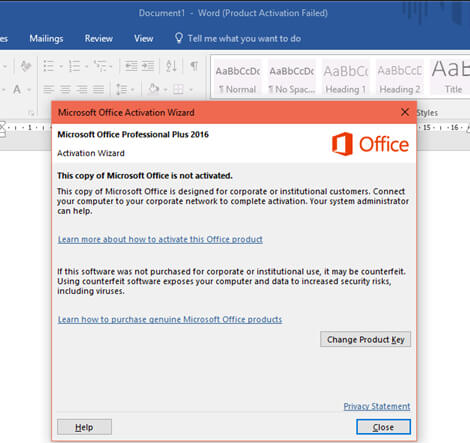Open the Privacy Statement link
470x443 pixels.
click(x=377, y=406)
